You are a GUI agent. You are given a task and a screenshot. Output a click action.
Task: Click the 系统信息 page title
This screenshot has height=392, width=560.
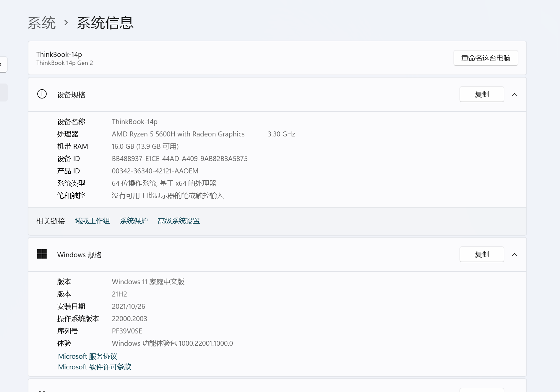(x=105, y=23)
